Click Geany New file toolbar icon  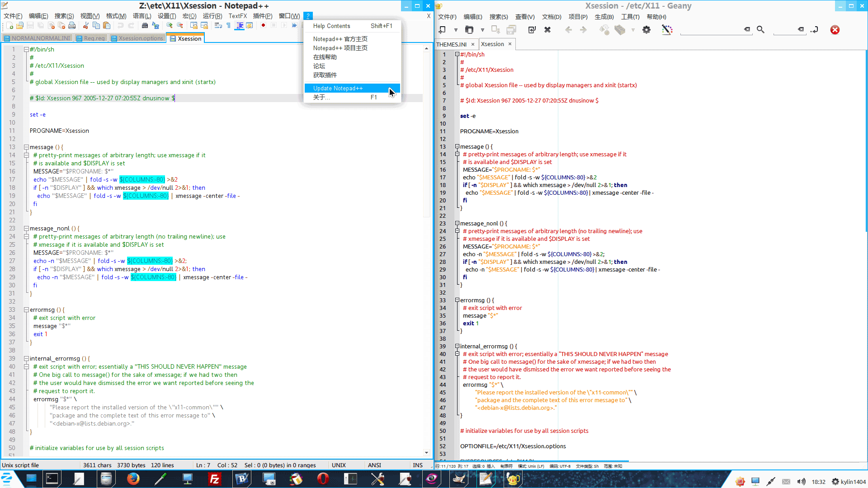[443, 30]
